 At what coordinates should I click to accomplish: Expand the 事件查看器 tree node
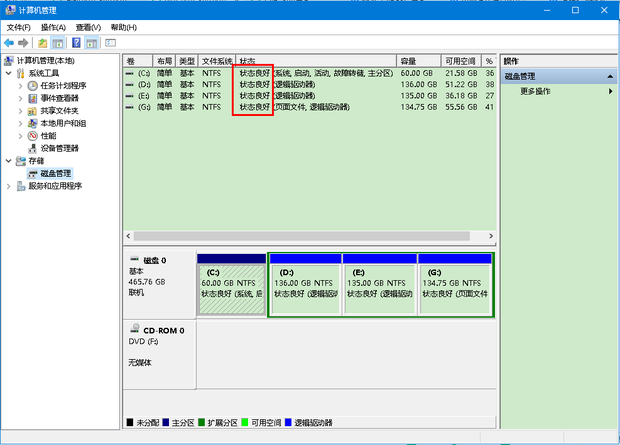point(21,98)
